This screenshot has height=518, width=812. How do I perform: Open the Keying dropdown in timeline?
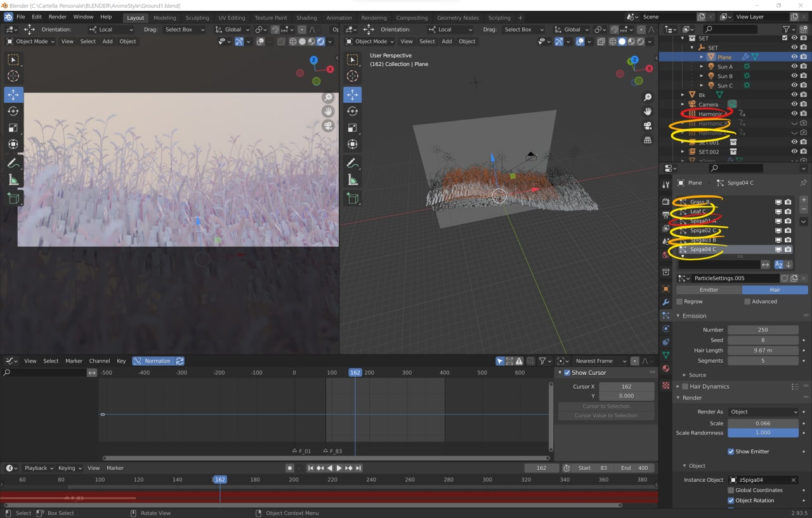pyautogui.click(x=70, y=468)
